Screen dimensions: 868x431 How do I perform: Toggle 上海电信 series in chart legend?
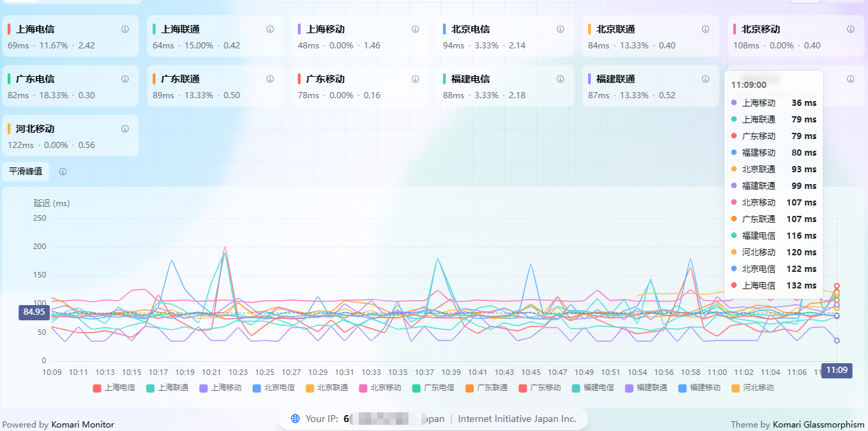(x=114, y=388)
